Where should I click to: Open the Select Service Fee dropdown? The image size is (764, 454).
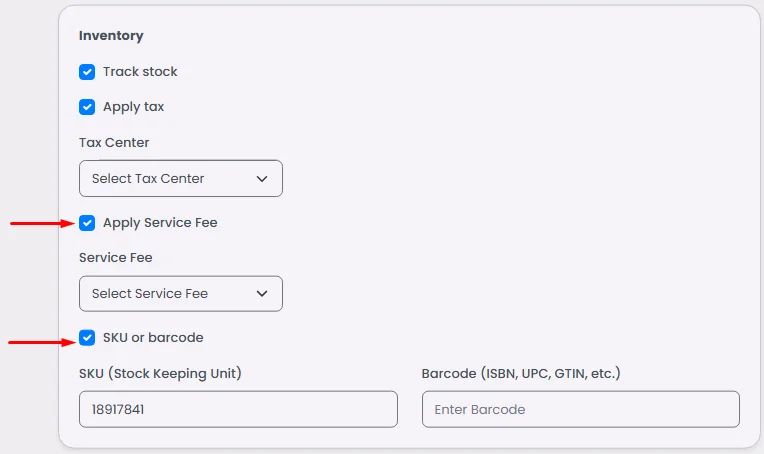180,294
